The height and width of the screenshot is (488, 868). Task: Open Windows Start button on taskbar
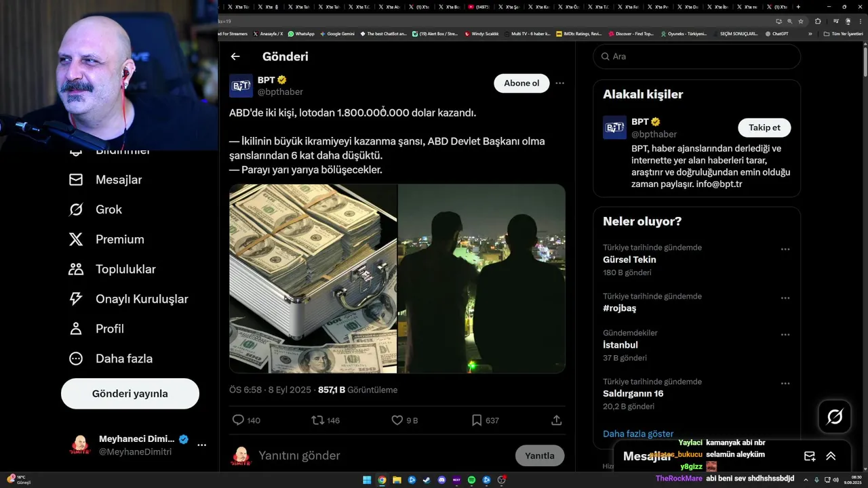[367, 480]
